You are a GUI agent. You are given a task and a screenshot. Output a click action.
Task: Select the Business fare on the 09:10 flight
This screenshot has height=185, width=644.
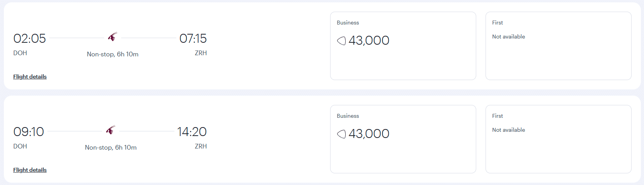403,139
